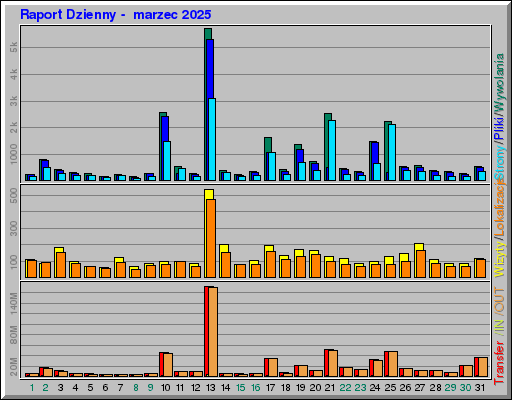
Task: Click day label 27 on the x-axis
Action: tap(420, 388)
